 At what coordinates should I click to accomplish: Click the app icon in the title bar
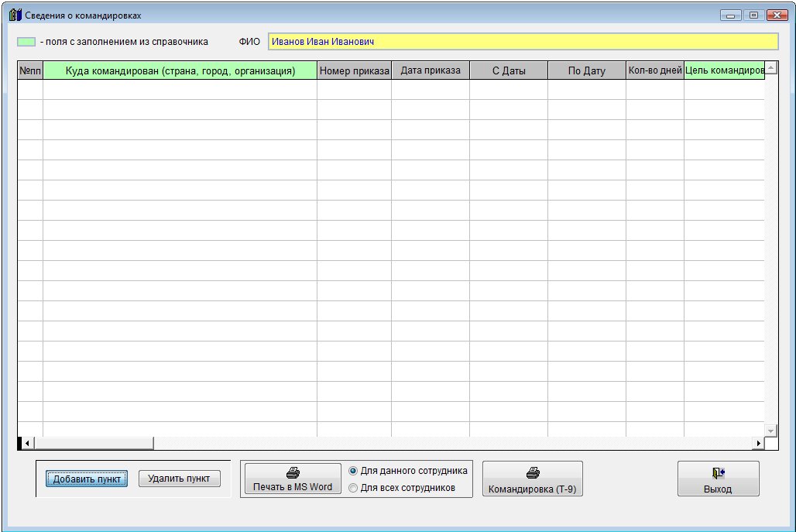click(15, 15)
